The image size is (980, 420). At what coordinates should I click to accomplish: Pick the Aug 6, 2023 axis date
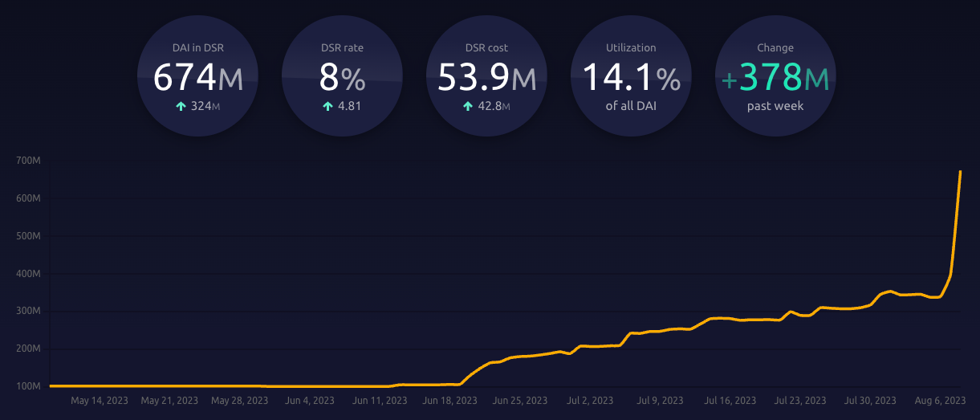click(x=938, y=400)
